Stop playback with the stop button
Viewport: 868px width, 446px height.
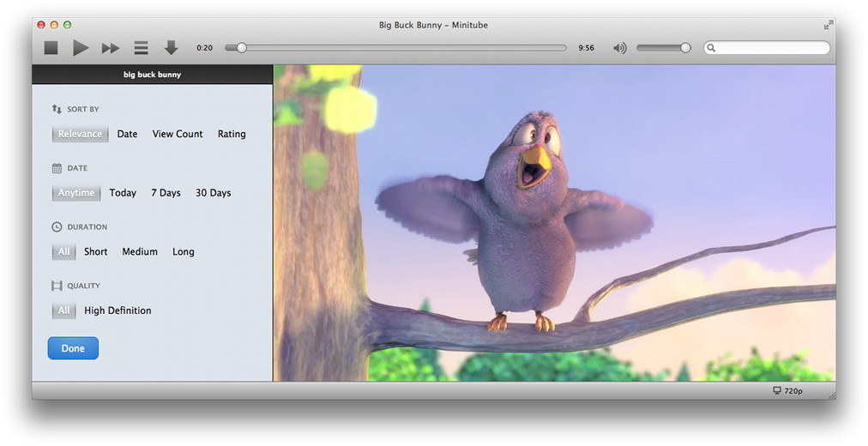[51, 48]
